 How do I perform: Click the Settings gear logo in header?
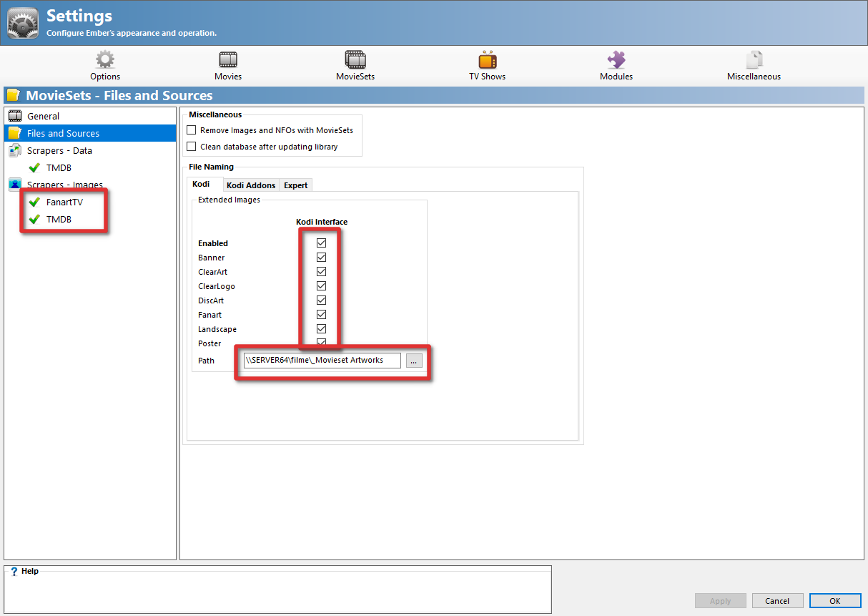tap(23, 23)
